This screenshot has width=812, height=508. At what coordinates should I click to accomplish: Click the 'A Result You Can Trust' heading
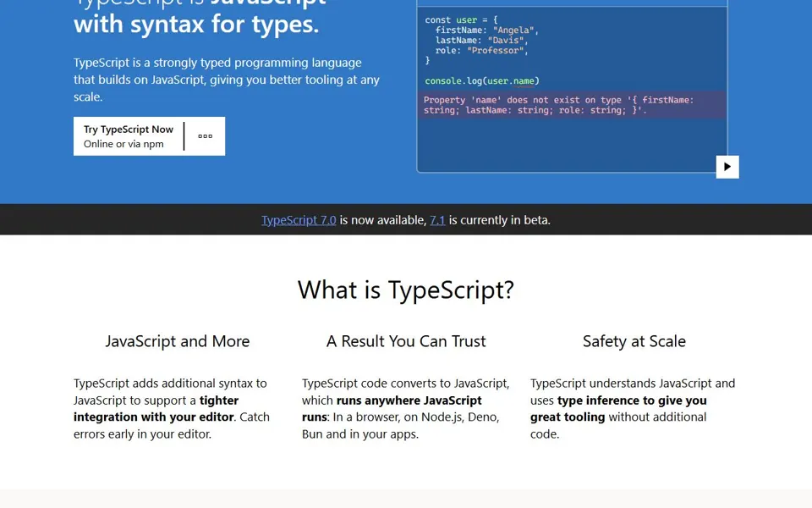click(406, 341)
